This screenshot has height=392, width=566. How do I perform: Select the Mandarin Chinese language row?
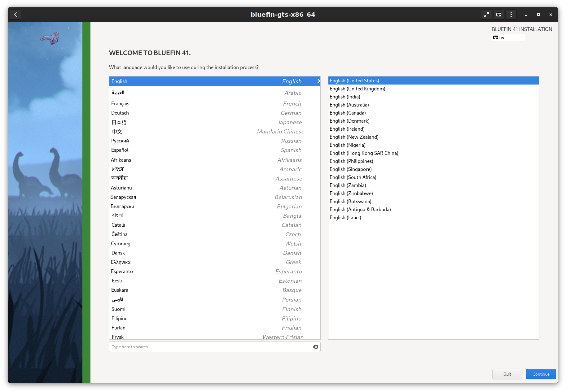pyautogui.click(x=215, y=131)
